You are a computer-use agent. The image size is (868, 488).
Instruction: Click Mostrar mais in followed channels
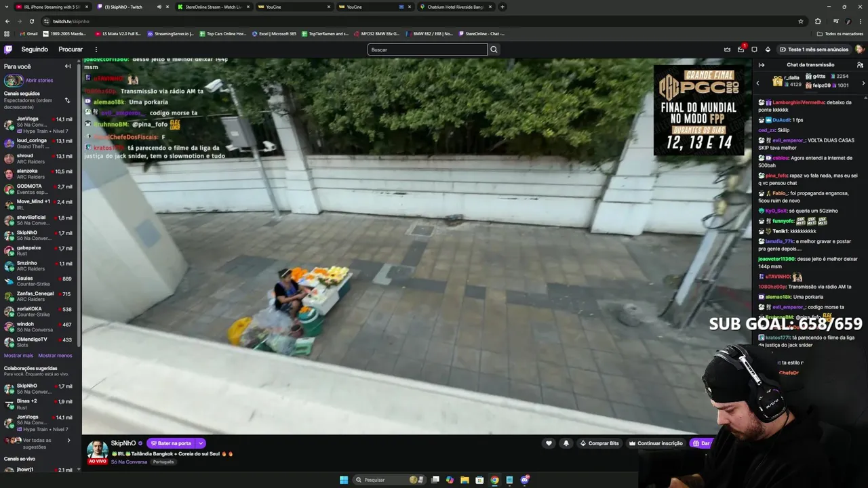point(18,356)
